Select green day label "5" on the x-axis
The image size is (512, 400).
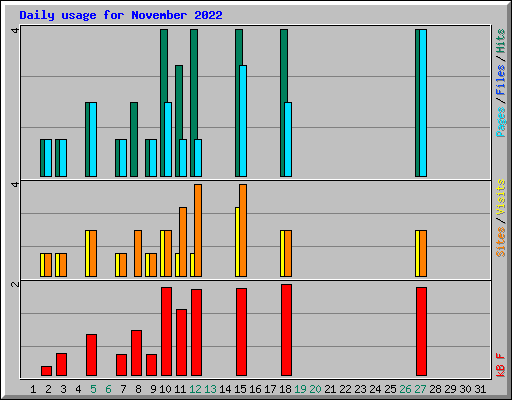coord(93,389)
